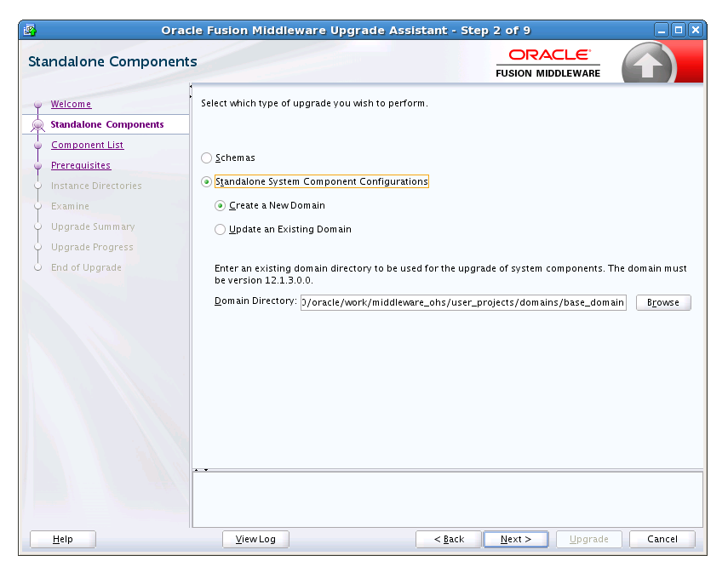Click the Upgrade Assistant title bar icon
Image resolution: width=728 pixels, height=567 pixels.
31,30
